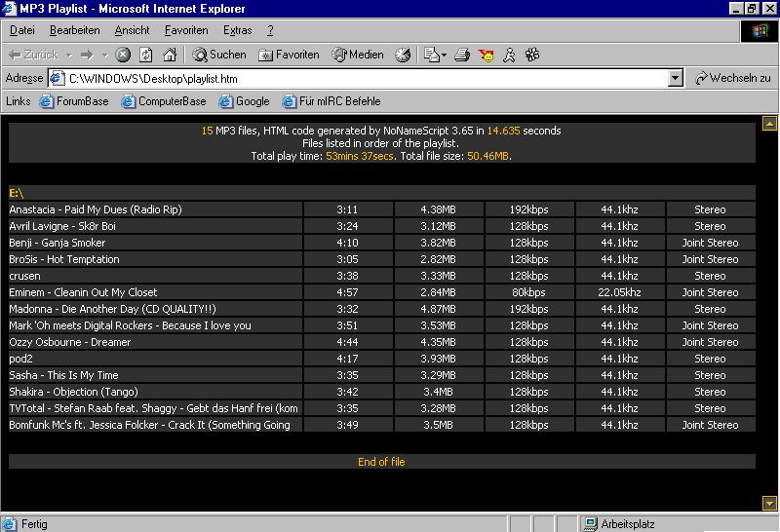
Task: Open the ComputerBase links bar shortcut
Action: click(x=163, y=101)
